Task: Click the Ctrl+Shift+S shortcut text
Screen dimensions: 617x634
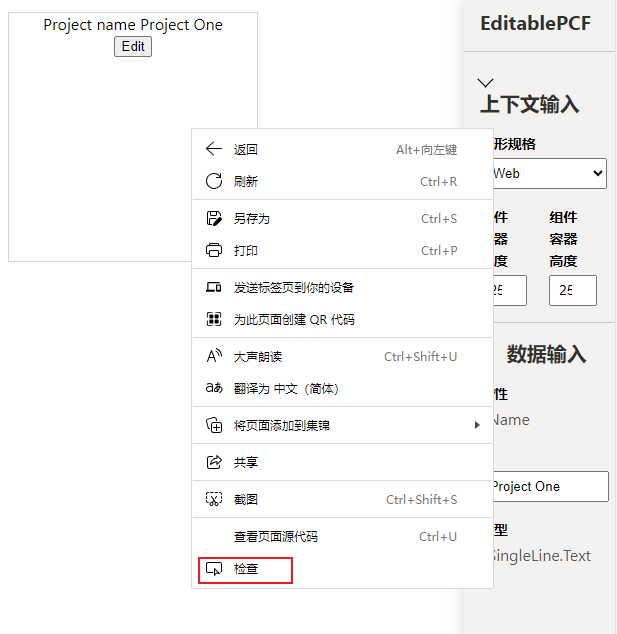Action: click(421, 500)
